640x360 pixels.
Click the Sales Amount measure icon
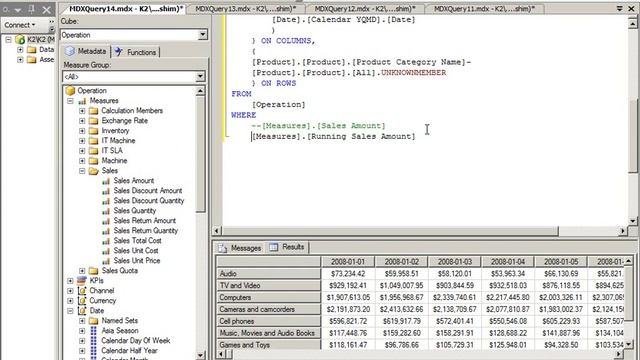pos(106,181)
